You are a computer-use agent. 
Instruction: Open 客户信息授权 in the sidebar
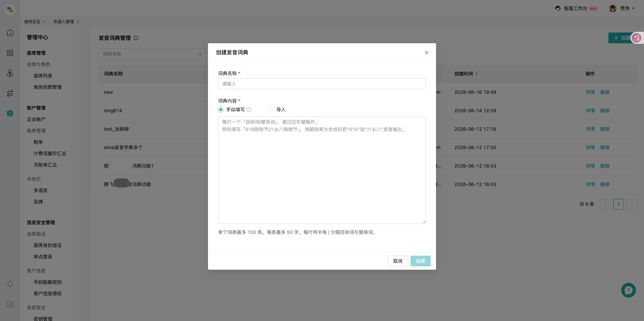tap(48, 294)
